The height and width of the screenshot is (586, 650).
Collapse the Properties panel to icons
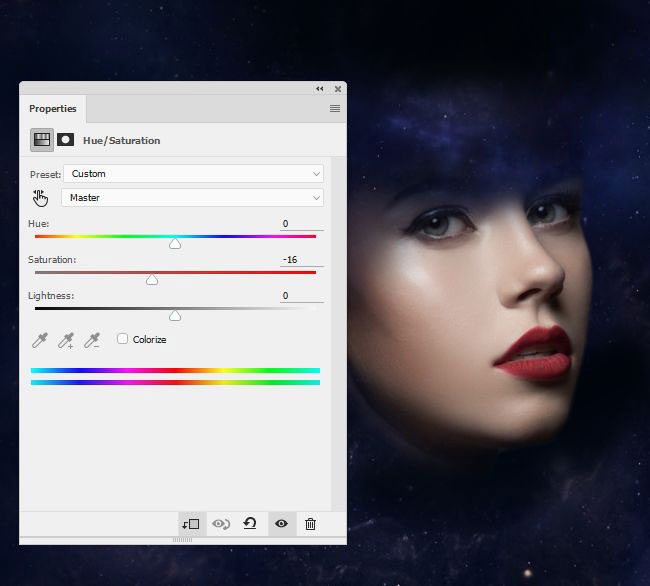pyautogui.click(x=320, y=89)
